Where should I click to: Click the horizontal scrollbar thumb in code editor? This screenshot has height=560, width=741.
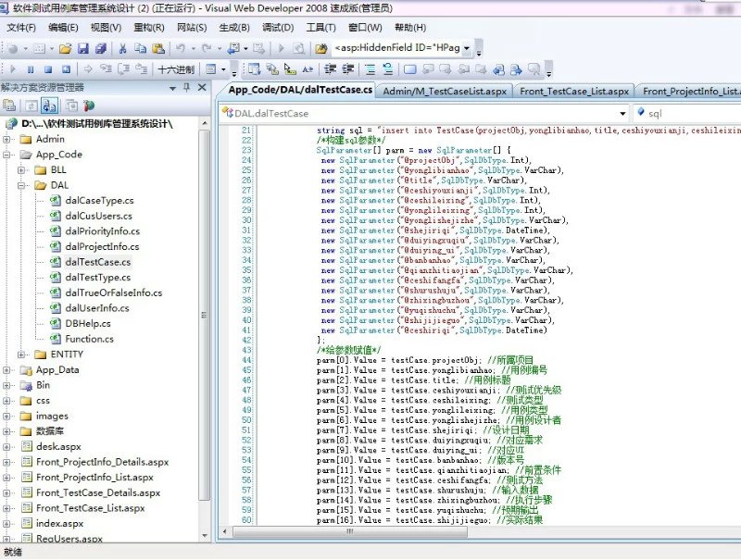[350, 531]
